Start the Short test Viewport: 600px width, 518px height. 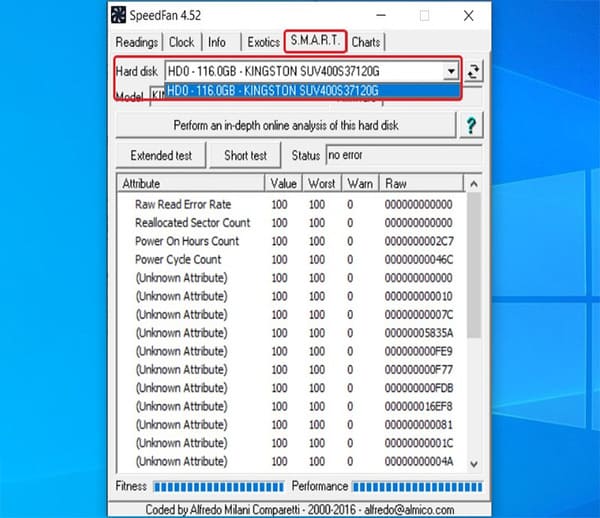click(245, 155)
